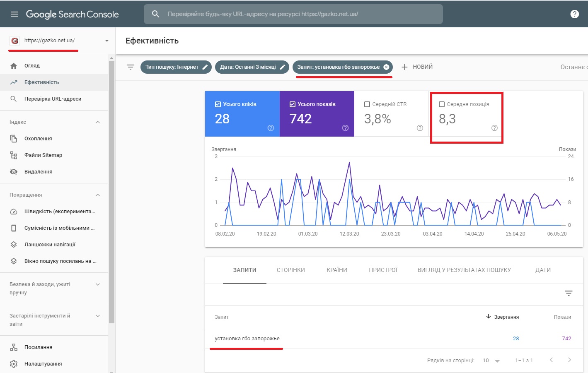
Task: Edit the Тип пошуку chip pencil icon
Action: pyautogui.click(x=205, y=67)
